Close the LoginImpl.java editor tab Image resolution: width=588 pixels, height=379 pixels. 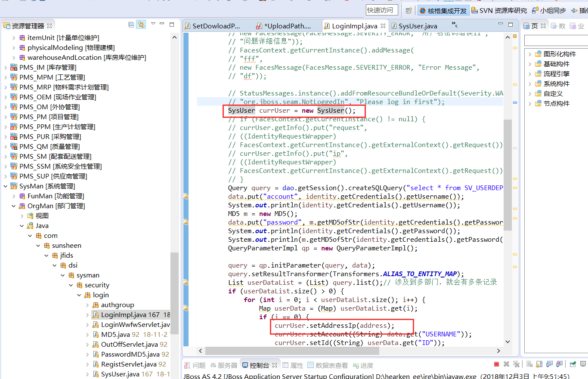(x=383, y=26)
